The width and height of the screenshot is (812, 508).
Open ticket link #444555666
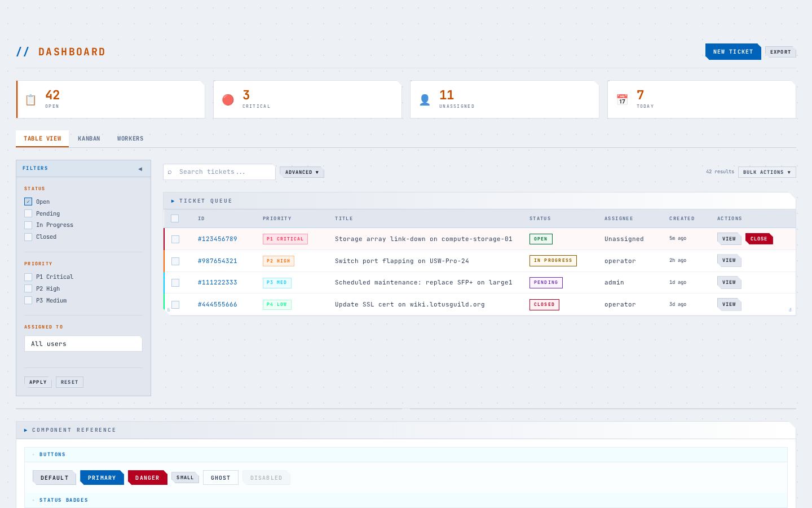[218, 305]
